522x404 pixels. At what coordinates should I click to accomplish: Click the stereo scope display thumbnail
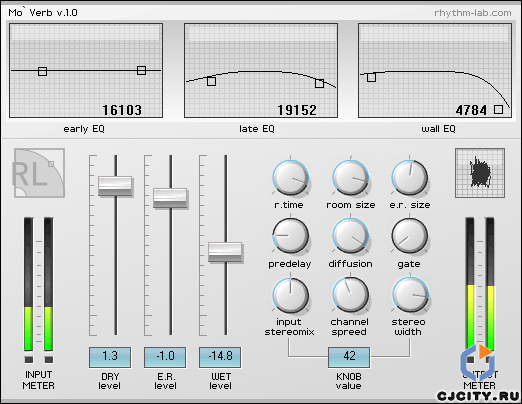pos(480,173)
